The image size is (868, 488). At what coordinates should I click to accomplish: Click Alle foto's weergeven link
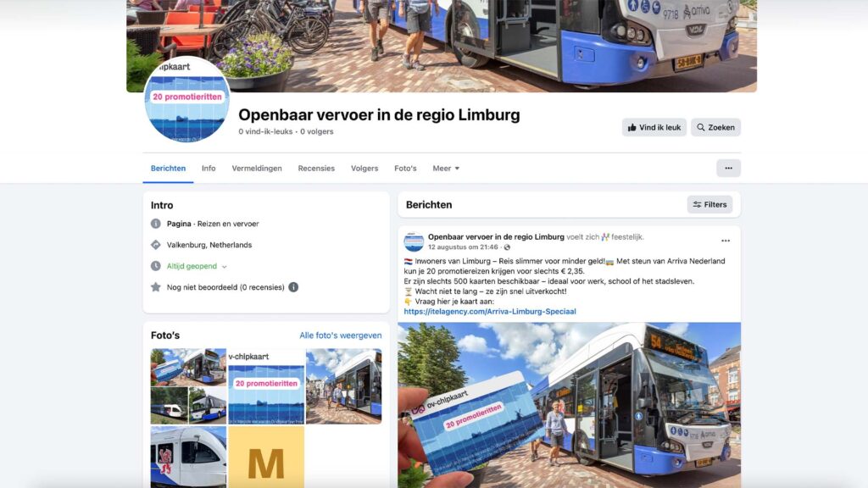tap(341, 335)
